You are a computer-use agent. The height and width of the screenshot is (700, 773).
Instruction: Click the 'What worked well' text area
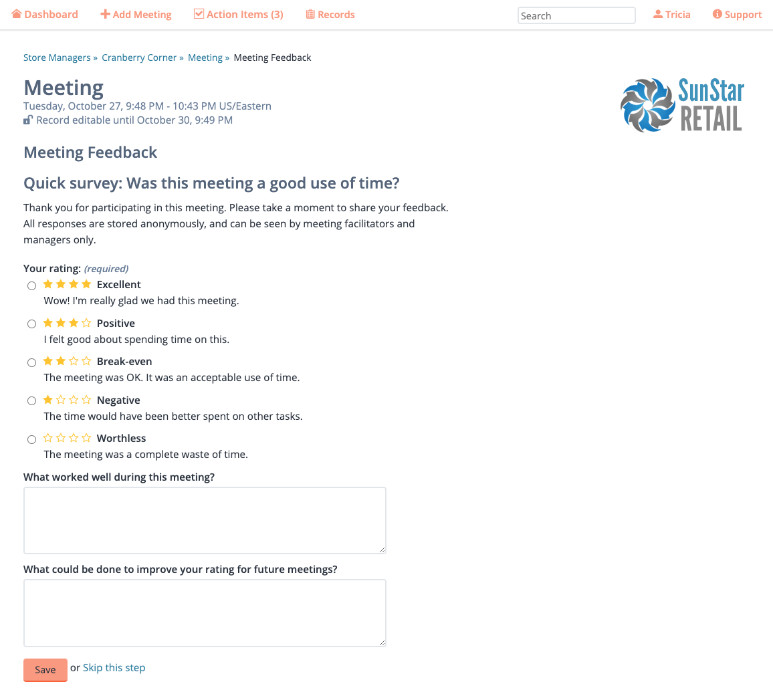click(x=205, y=521)
